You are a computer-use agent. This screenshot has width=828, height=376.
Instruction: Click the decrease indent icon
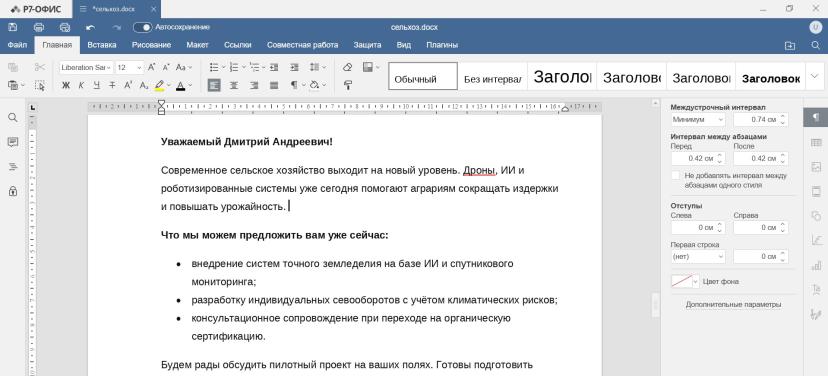pos(274,67)
